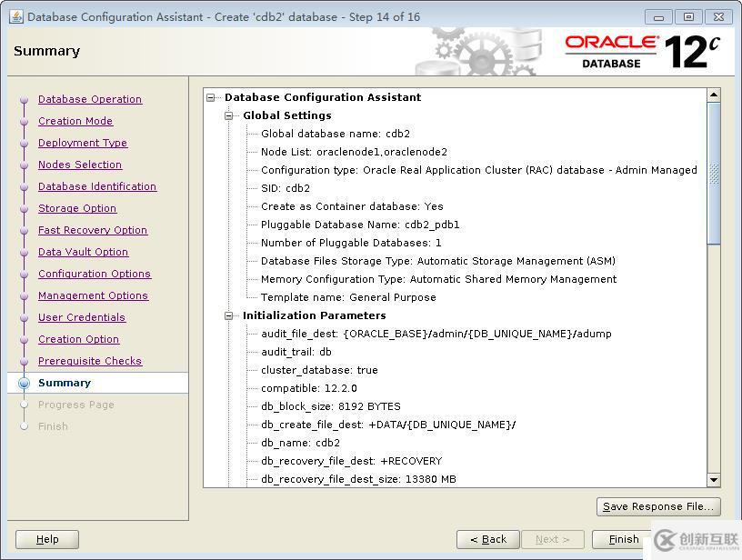Image resolution: width=742 pixels, height=560 pixels.
Task: Minimize the Database Configuration Assistant window
Action: click(x=658, y=17)
